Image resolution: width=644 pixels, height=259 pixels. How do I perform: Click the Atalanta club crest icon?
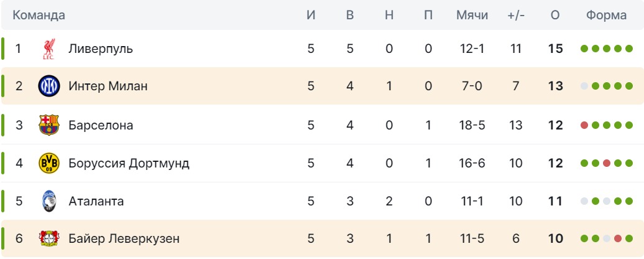click(x=48, y=201)
